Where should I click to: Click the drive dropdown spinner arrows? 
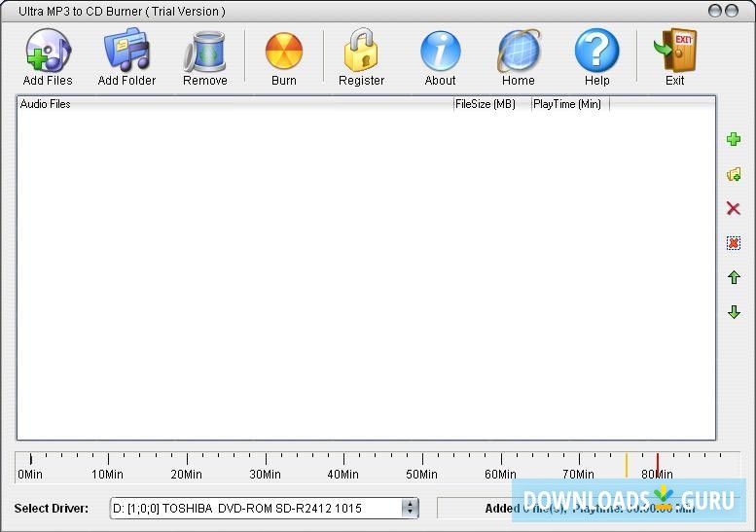[x=410, y=508]
